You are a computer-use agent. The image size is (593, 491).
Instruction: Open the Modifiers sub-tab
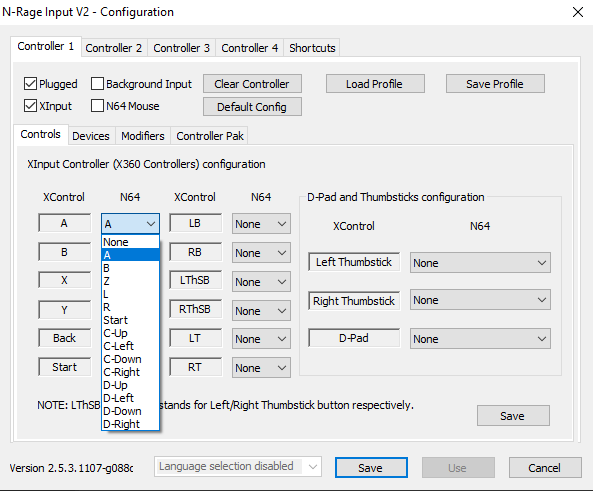tap(143, 136)
